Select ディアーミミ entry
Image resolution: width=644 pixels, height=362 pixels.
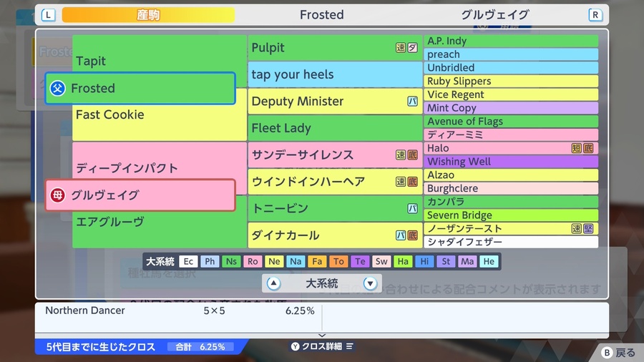pyautogui.click(x=511, y=134)
